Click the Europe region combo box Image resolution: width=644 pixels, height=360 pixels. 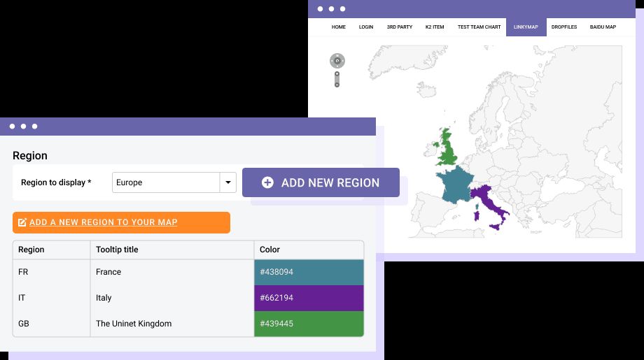[174, 182]
